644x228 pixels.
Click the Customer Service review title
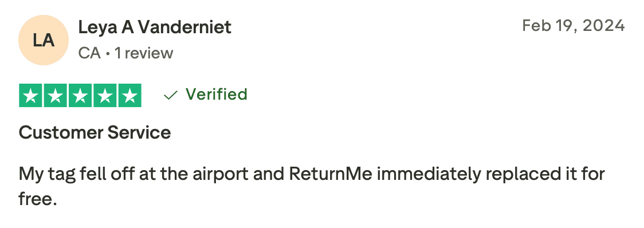(95, 133)
